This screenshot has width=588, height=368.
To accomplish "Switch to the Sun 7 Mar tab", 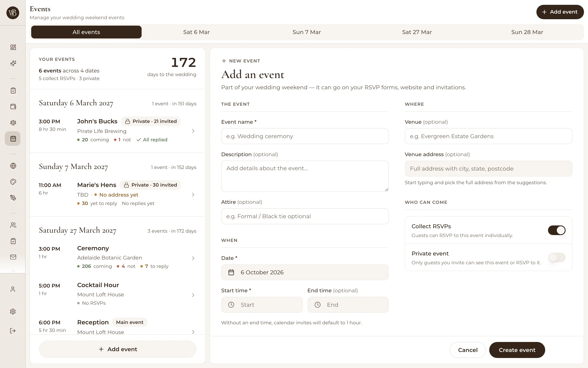I will [x=307, y=32].
